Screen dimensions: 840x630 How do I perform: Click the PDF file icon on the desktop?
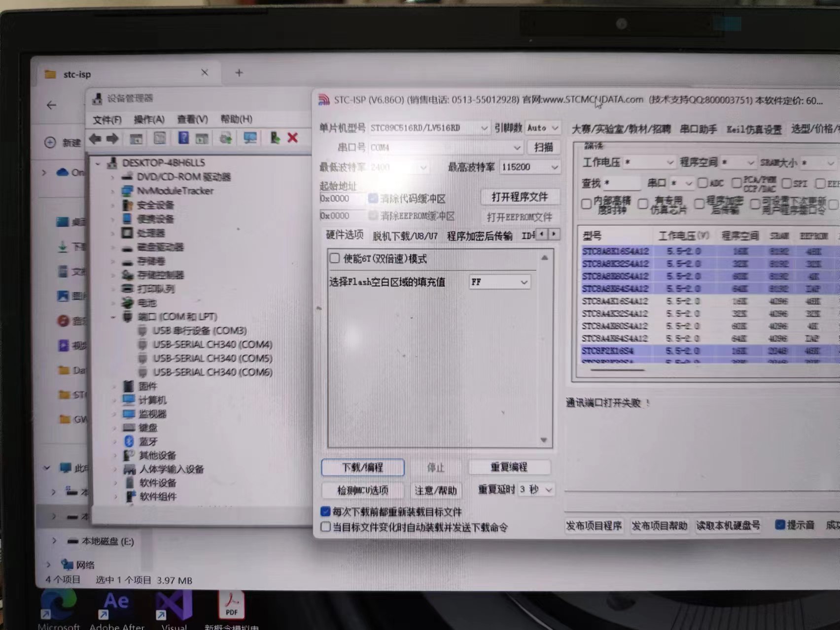tap(232, 610)
